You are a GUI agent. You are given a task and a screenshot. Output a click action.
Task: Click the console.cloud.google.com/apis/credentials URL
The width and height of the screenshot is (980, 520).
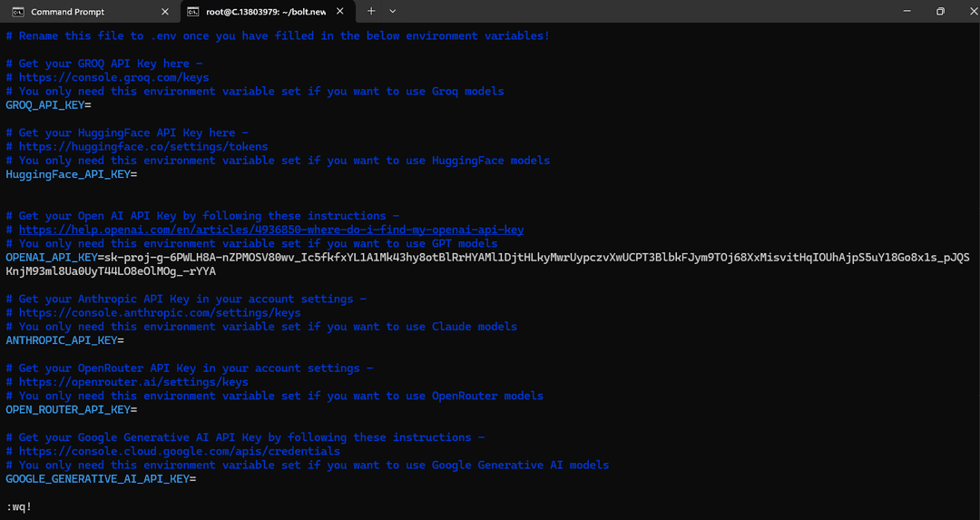pyautogui.click(x=180, y=451)
